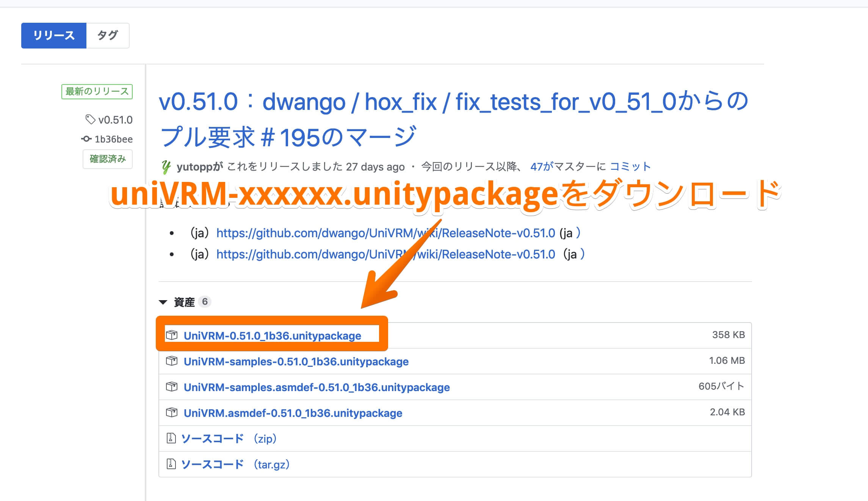The height and width of the screenshot is (501, 868).
Task: Click the commit icon beside 1b36bee
Action: coord(86,139)
